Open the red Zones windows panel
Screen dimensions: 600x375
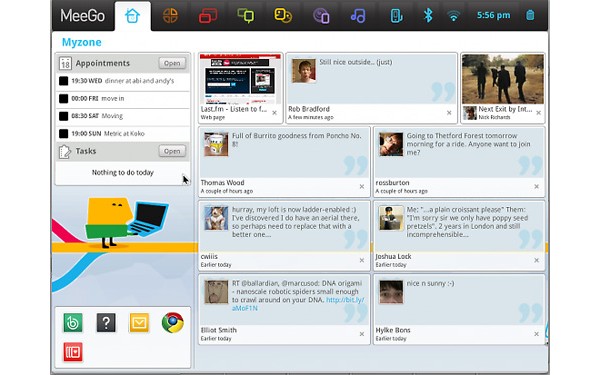(x=208, y=16)
